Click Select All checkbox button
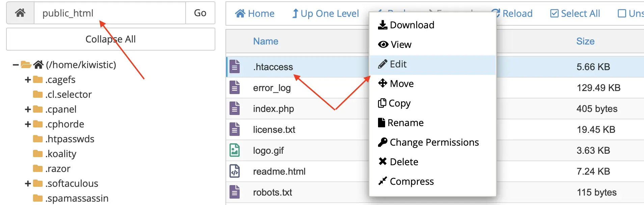This screenshot has height=205, width=644. pos(575,13)
